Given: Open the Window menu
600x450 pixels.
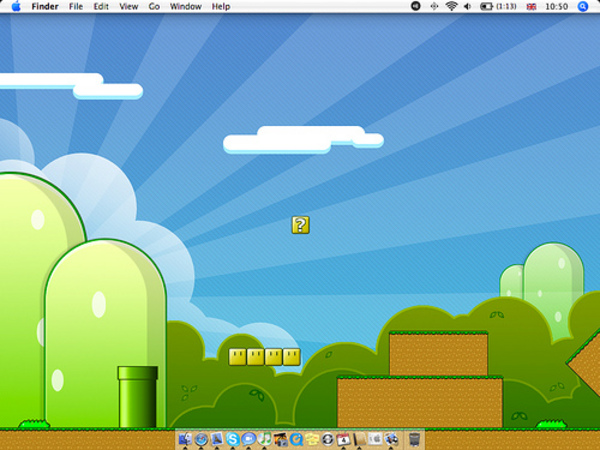Looking at the screenshot, I should click(186, 7).
